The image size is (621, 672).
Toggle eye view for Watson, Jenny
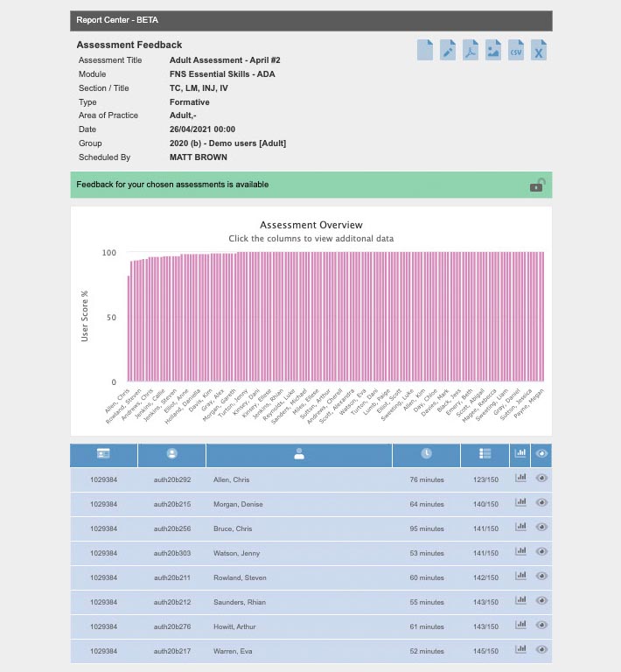point(541,551)
